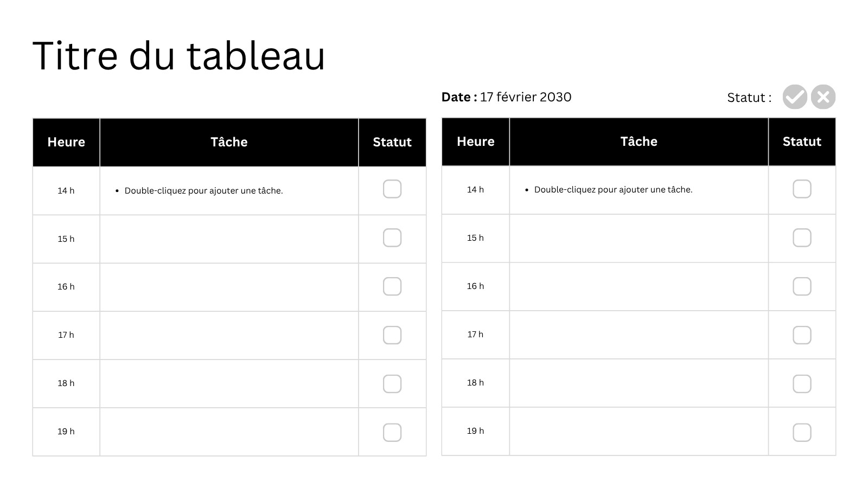The height and width of the screenshot is (488, 868).
Task: Check the 16 h box in left table
Action: [x=392, y=286]
